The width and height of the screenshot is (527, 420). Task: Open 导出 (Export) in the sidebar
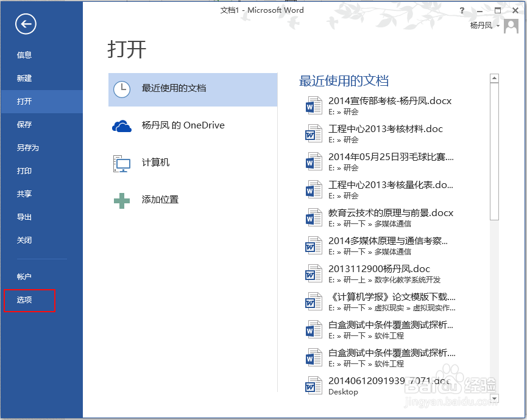41,217
